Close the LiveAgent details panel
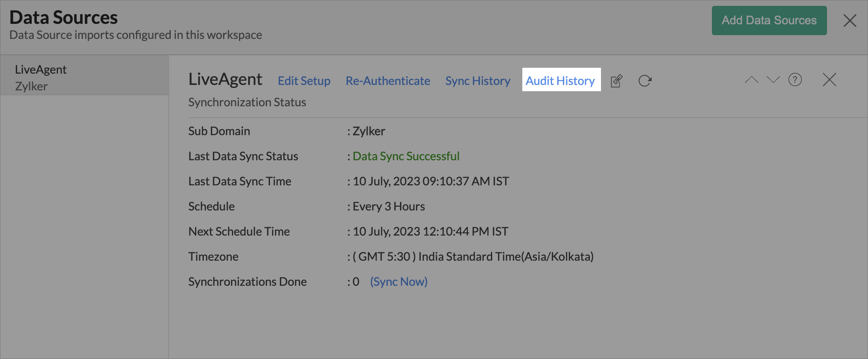 [829, 79]
